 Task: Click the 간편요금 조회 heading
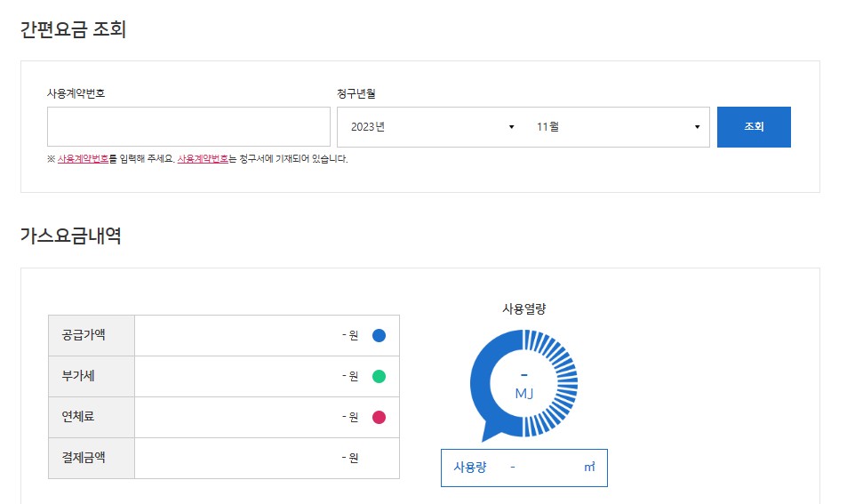point(73,29)
